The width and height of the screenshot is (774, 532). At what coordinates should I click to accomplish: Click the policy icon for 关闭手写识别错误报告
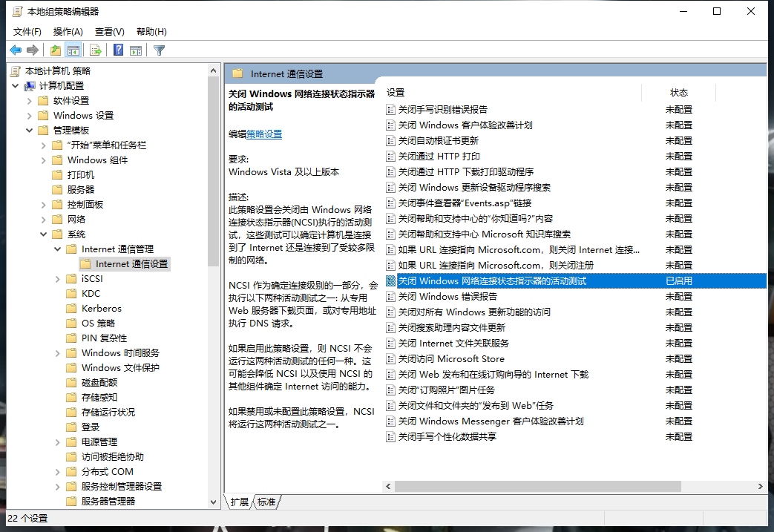click(x=390, y=110)
